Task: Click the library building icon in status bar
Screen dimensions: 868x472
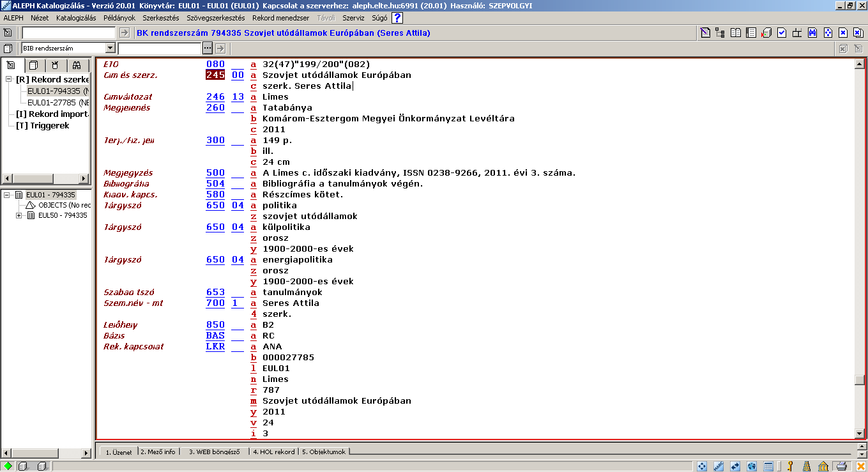Action: coord(824,466)
